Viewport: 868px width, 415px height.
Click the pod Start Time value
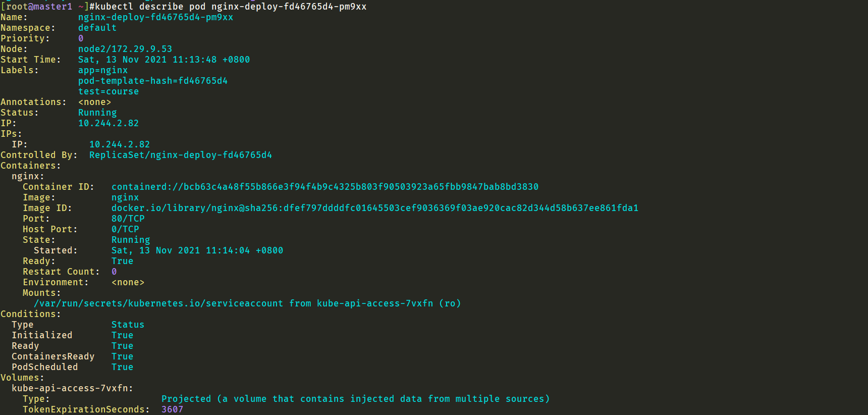tap(164, 60)
